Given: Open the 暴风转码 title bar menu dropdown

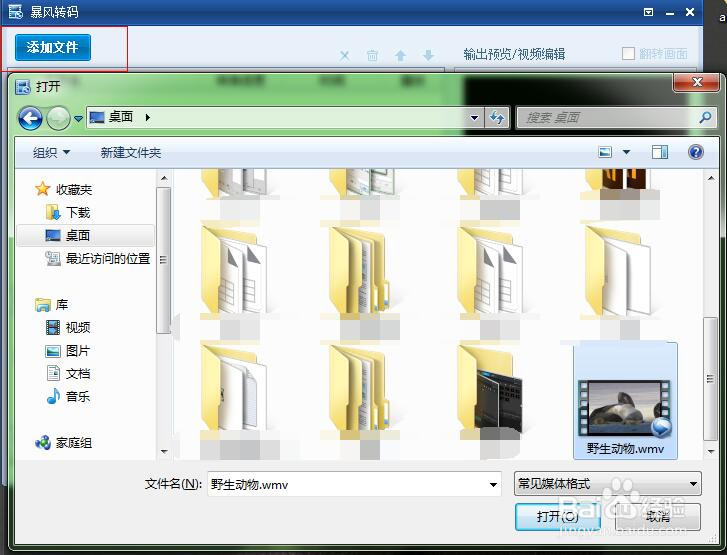Looking at the screenshot, I should click(x=649, y=13).
